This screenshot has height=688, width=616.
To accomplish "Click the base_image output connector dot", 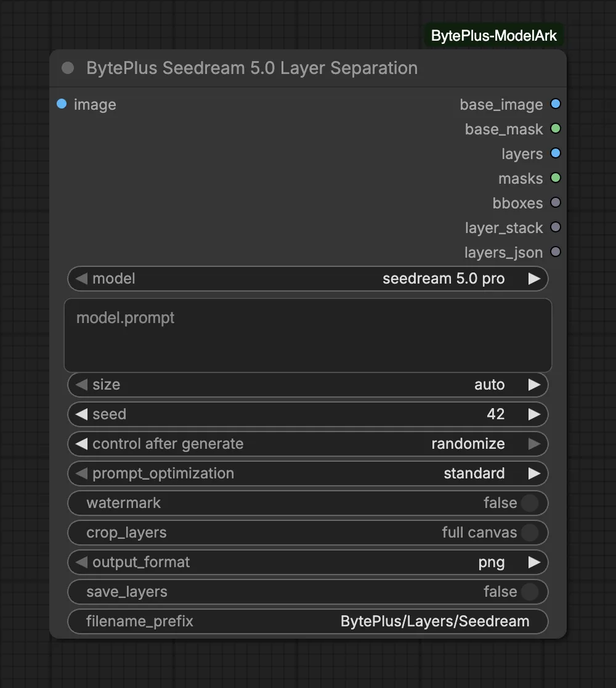I will [556, 104].
